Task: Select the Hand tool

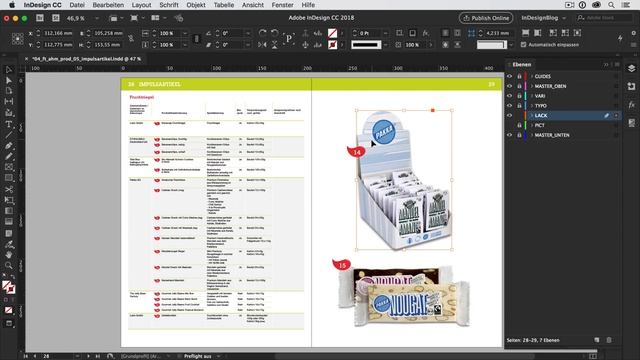Action: click(9, 255)
